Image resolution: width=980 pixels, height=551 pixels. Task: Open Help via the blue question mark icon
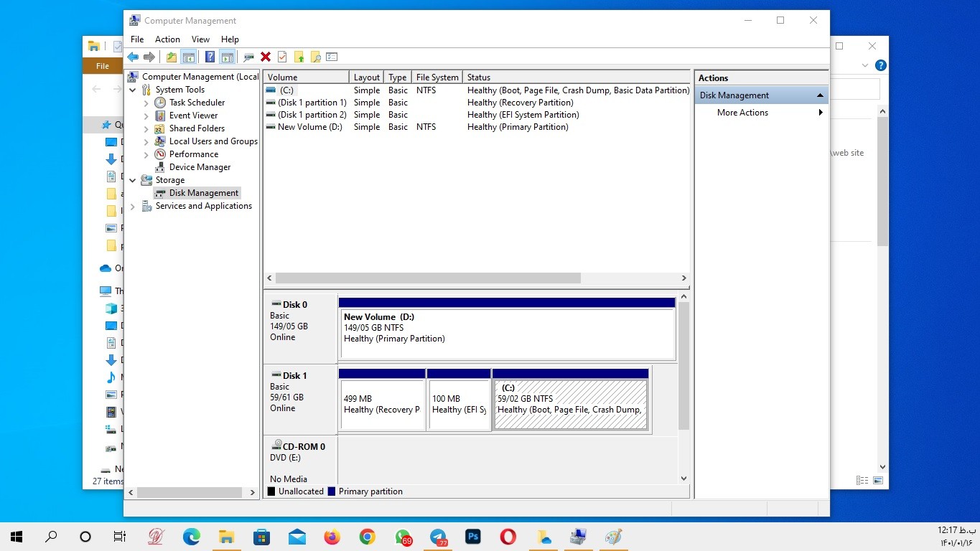210,57
